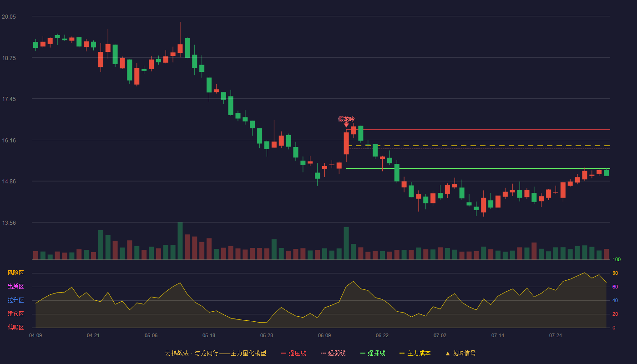
Task: Click the chart title 云梯战法 · 与龙同行——主力量化模型
Action: pos(216,353)
